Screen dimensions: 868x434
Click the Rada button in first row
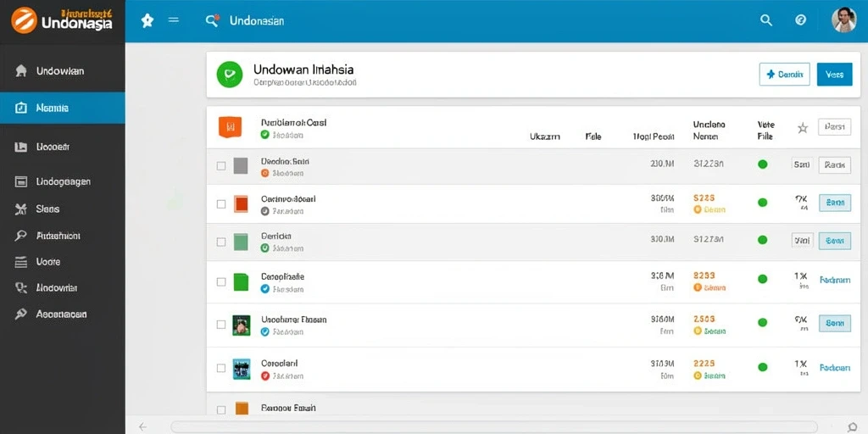click(x=834, y=164)
